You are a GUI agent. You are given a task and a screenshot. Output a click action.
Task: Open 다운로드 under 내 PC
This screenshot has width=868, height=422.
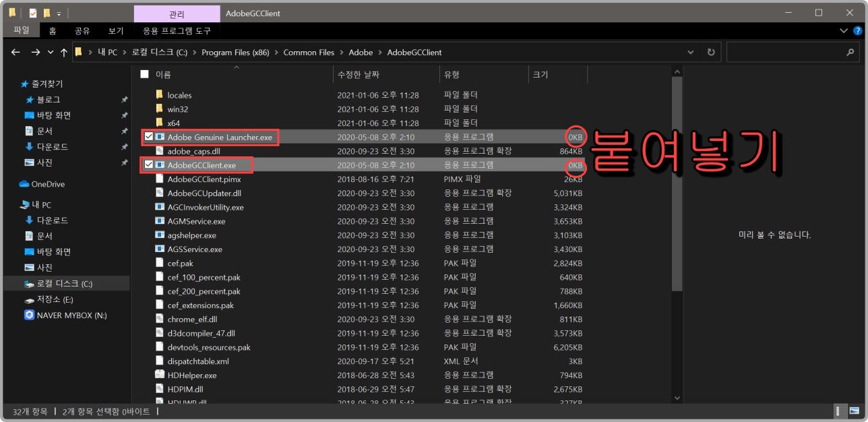click(53, 220)
